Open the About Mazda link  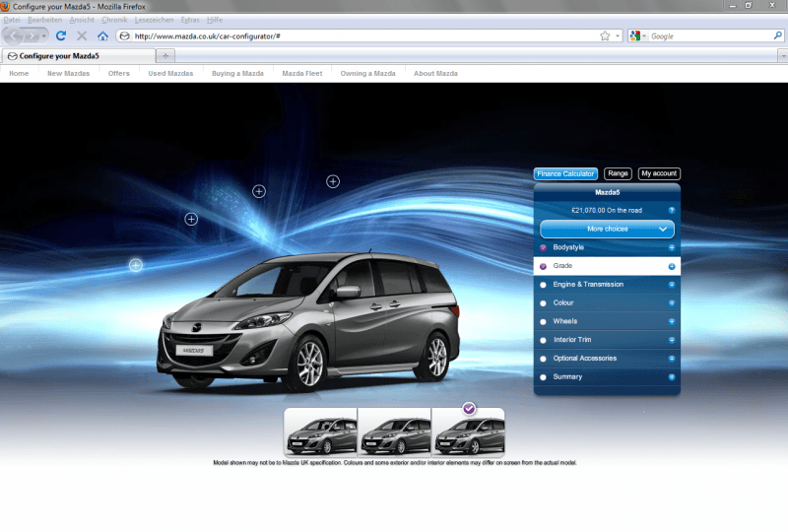coord(435,74)
